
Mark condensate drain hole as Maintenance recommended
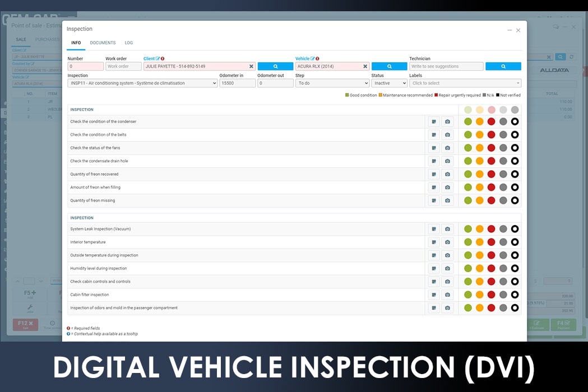tap(480, 161)
